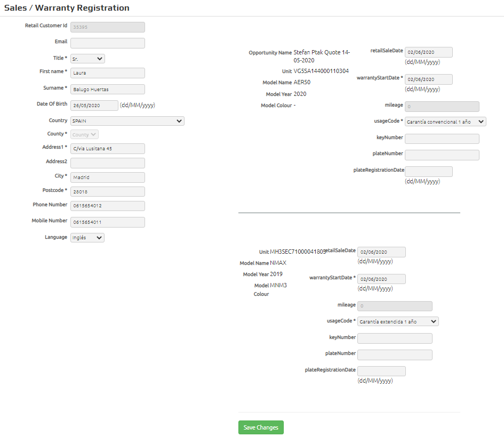504x437 pixels.
Task: Open the County dropdown
Action: [x=84, y=134]
